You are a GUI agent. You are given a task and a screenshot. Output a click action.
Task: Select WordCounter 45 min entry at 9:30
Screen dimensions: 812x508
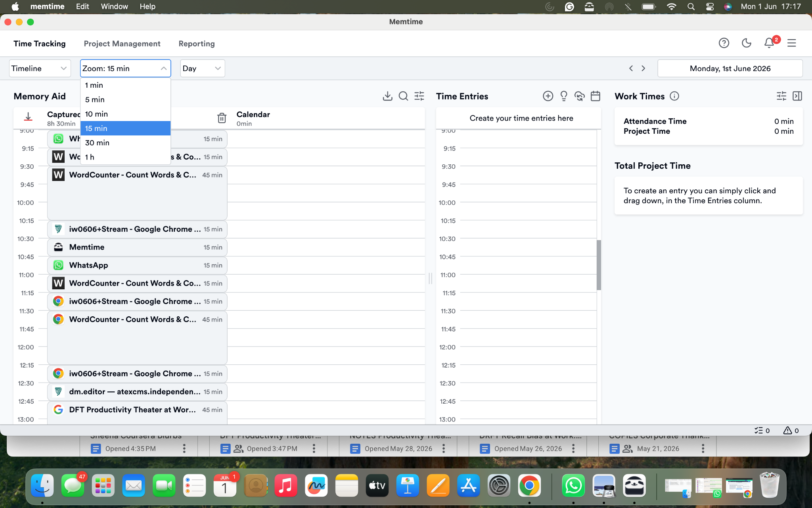[137, 193]
